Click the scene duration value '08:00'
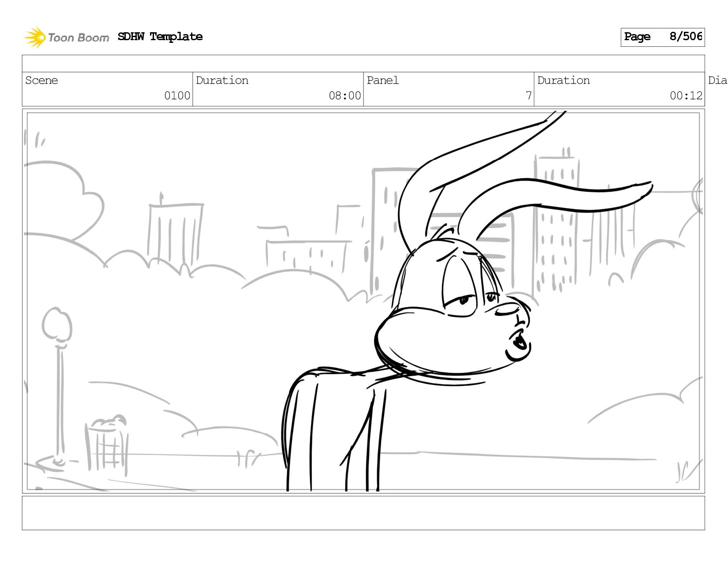728x563 pixels. click(x=345, y=96)
